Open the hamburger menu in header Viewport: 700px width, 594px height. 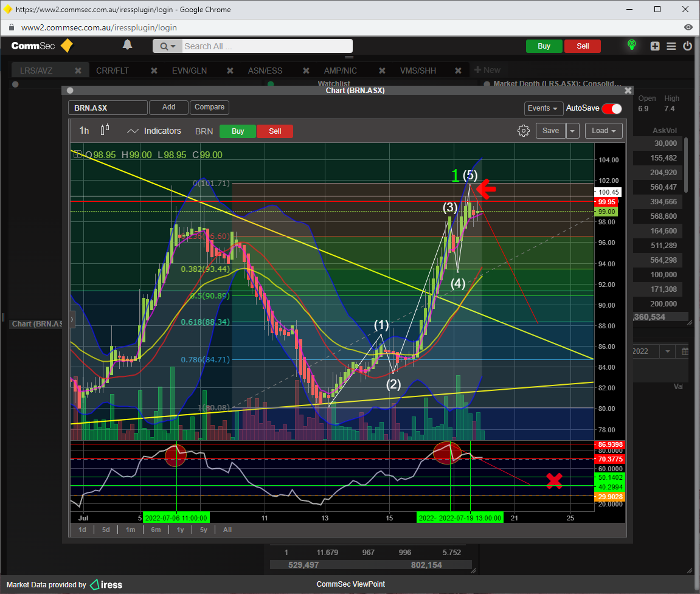click(671, 46)
